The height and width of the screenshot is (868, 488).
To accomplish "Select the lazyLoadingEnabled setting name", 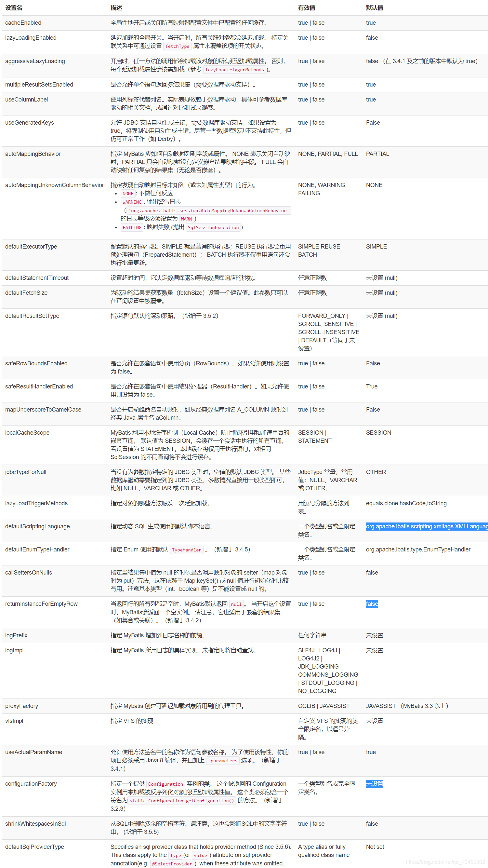I will point(31,38).
